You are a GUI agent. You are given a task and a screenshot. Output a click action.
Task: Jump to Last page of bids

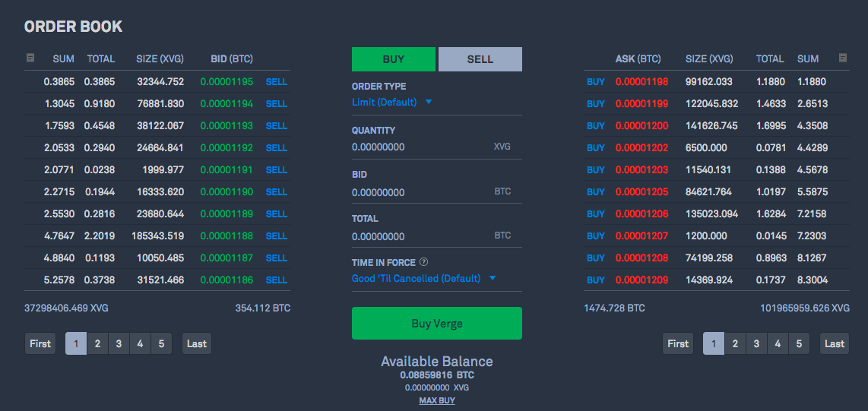196,343
